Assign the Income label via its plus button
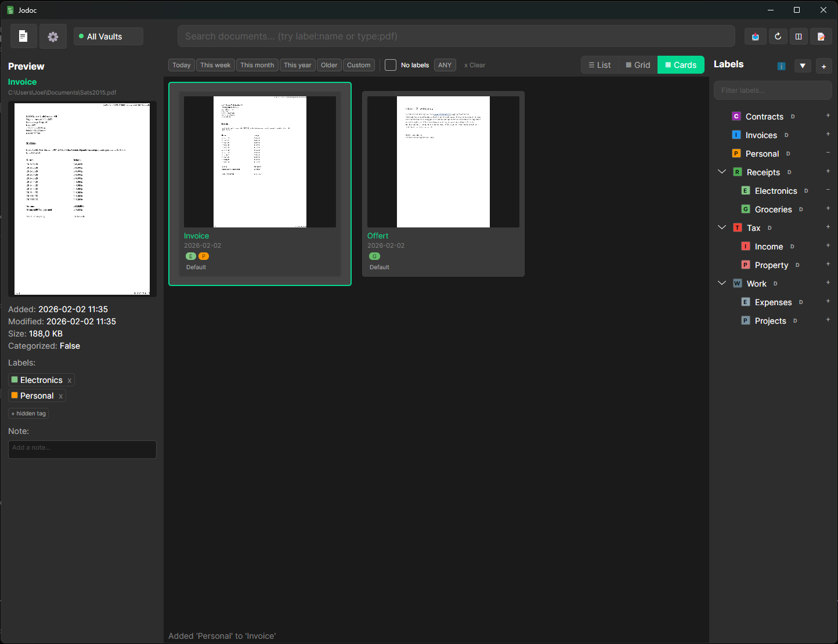The height and width of the screenshot is (644, 838). [x=828, y=245]
